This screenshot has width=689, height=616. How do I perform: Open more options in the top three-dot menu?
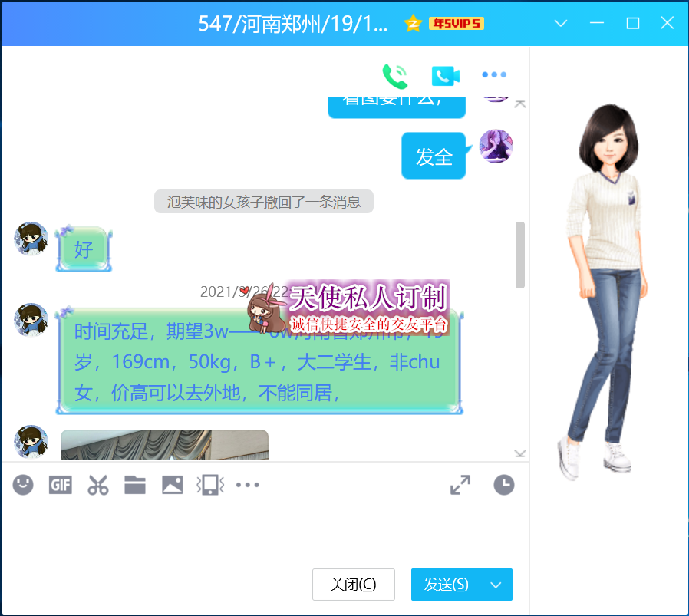(x=494, y=75)
